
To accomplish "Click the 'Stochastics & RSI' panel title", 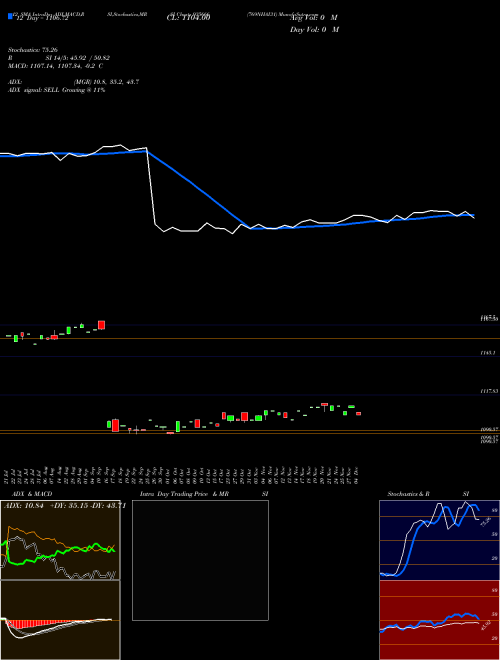I will tap(428, 494).
